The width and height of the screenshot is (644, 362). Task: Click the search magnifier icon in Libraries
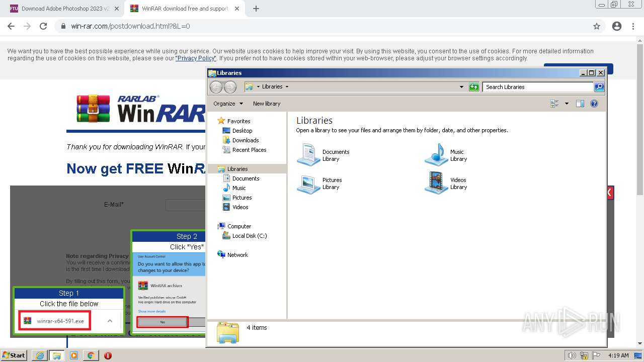pyautogui.click(x=599, y=87)
